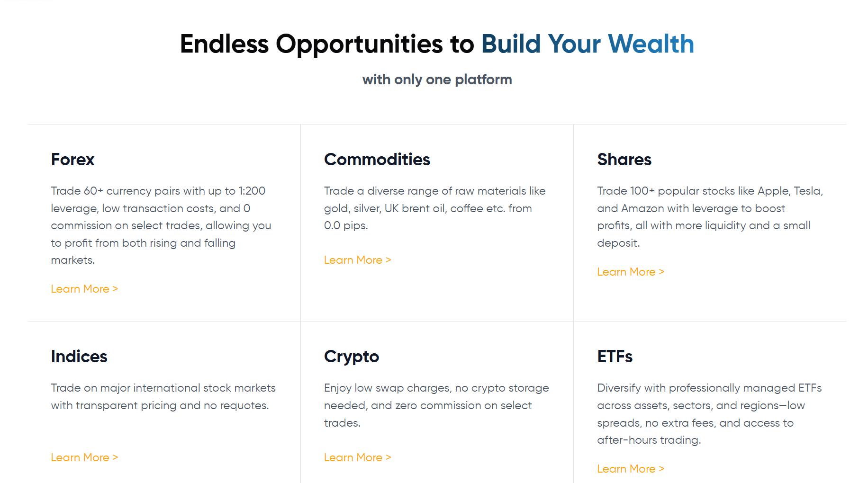Click the Commodities heading

coord(377,160)
